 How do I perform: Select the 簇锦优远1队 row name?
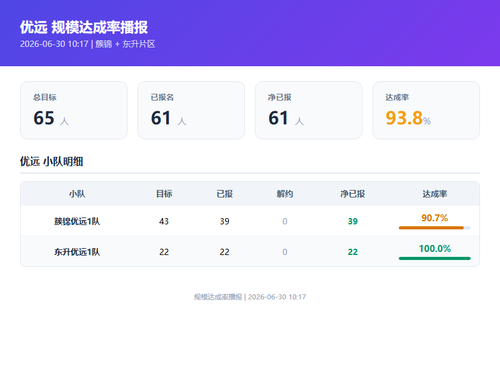77,221
